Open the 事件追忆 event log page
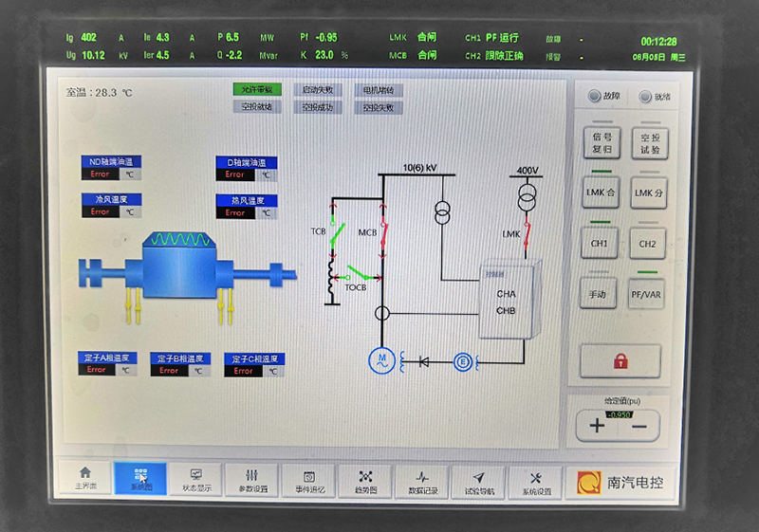Viewport: 759px width, 532px height. pos(309,481)
